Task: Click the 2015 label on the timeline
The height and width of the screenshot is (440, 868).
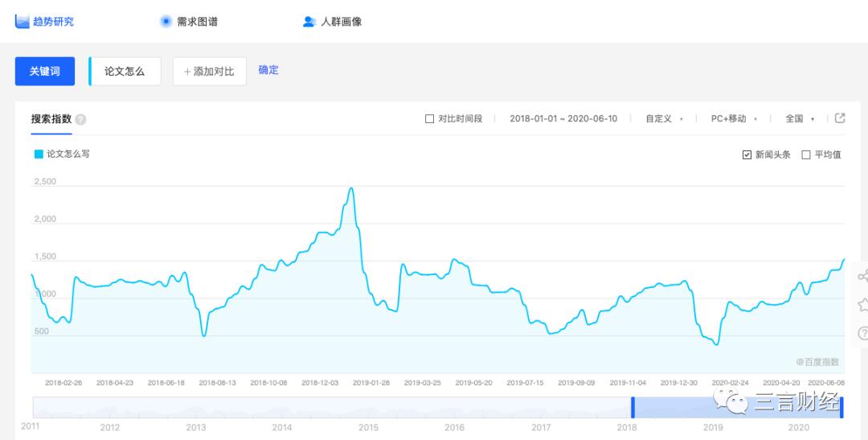Action: (x=368, y=427)
